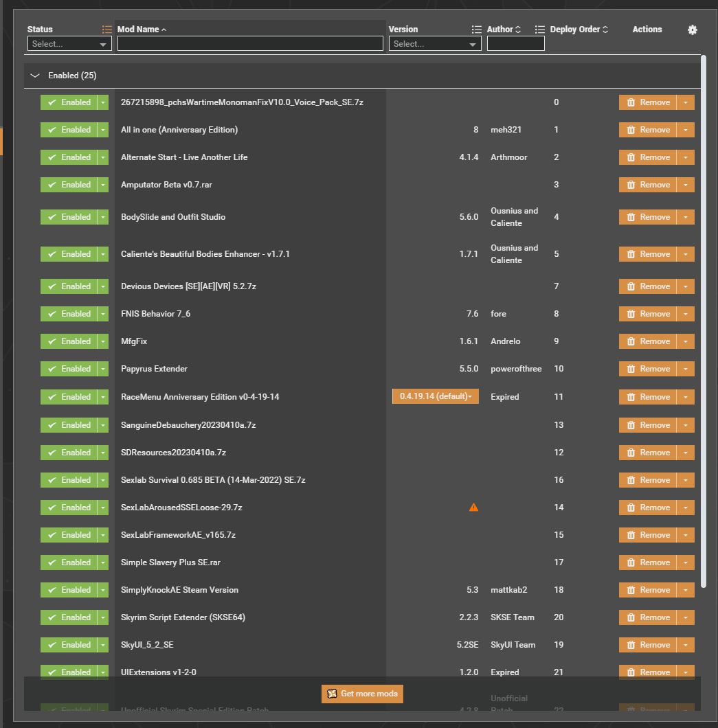Remove Alternate Start - Live Another Life
The image size is (718, 728).
(x=647, y=157)
